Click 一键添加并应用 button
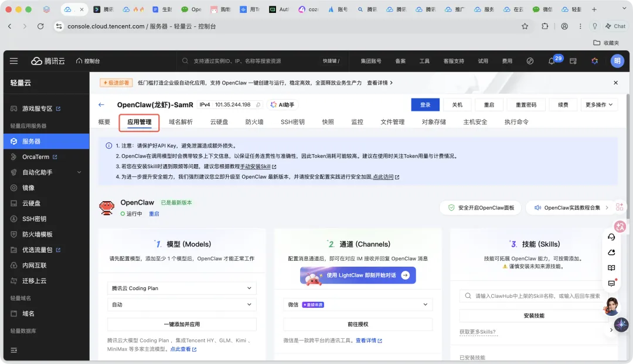 click(182, 324)
